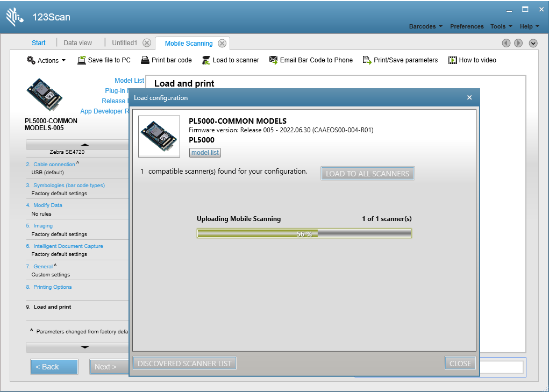Close the Mobile Scanning tab with its X
The width and height of the screenshot is (549, 392).
[222, 44]
